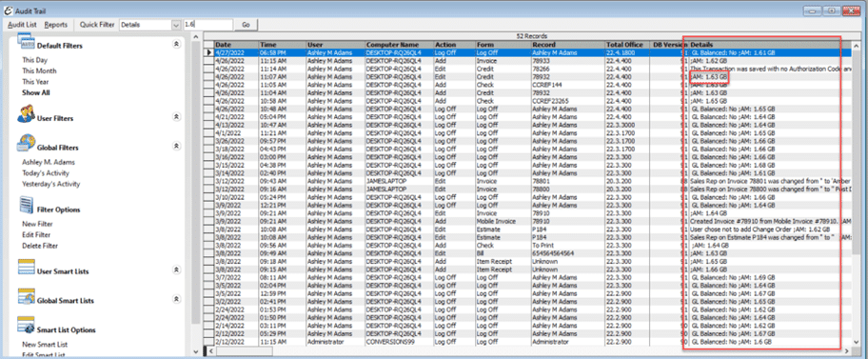The width and height of the screenshot is (868, 359).
Task: Click the 22.3.3000 Total Office cell
Action: click(x=627, y=125)
